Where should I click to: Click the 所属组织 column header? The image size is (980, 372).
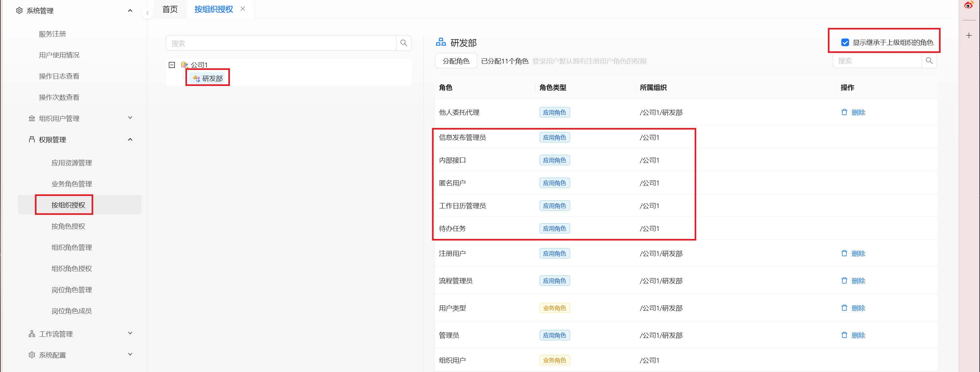(x=653, y=88)
